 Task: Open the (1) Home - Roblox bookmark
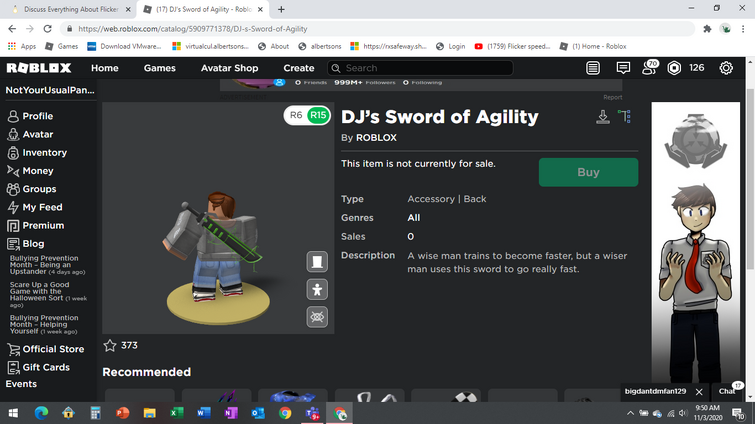coord(593,46)
